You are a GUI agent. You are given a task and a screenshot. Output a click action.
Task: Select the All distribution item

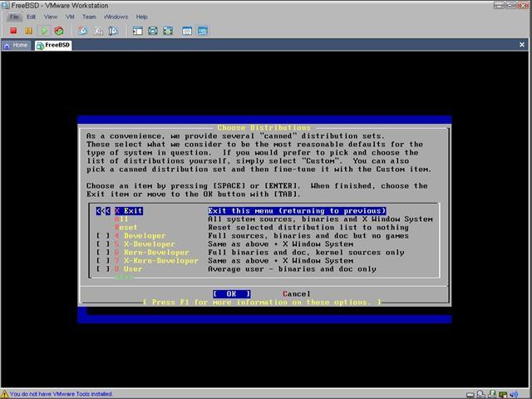coord(121,219)
